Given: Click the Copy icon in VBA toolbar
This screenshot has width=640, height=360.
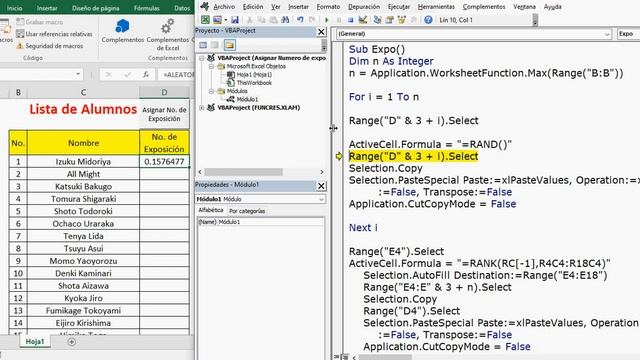Looking at the screenshot, I should (261, 20).
